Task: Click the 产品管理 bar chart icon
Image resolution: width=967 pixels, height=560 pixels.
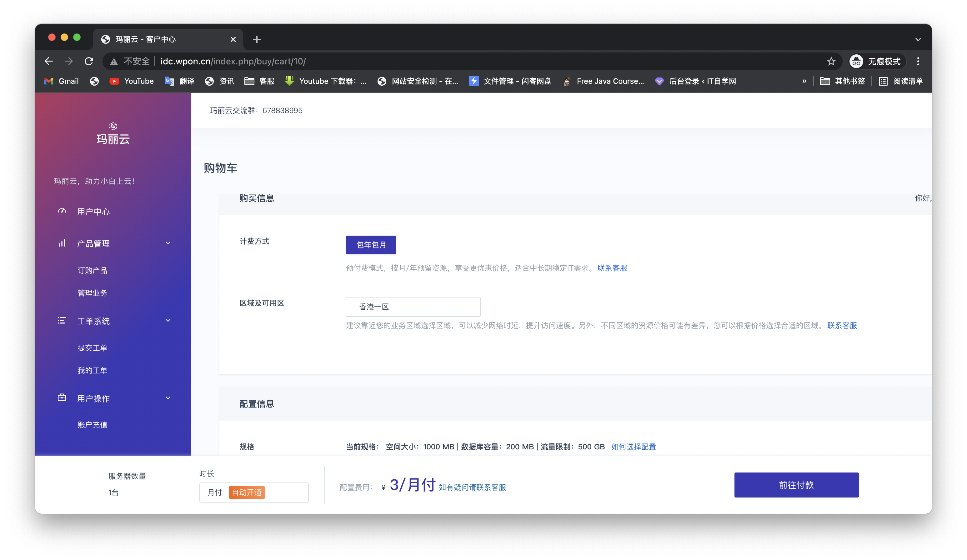Action: tap(62, 243)
